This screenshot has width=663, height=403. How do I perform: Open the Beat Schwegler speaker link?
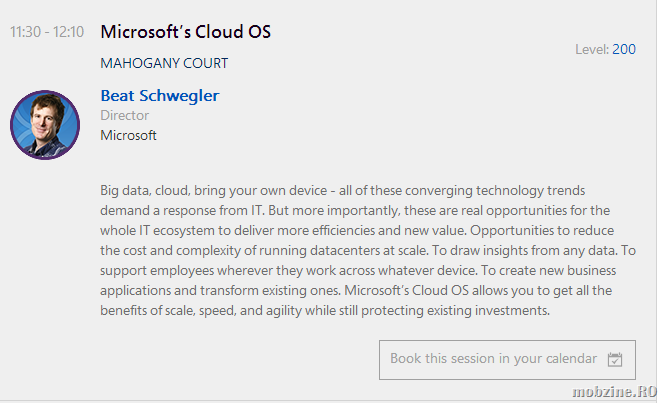(160, 96)
